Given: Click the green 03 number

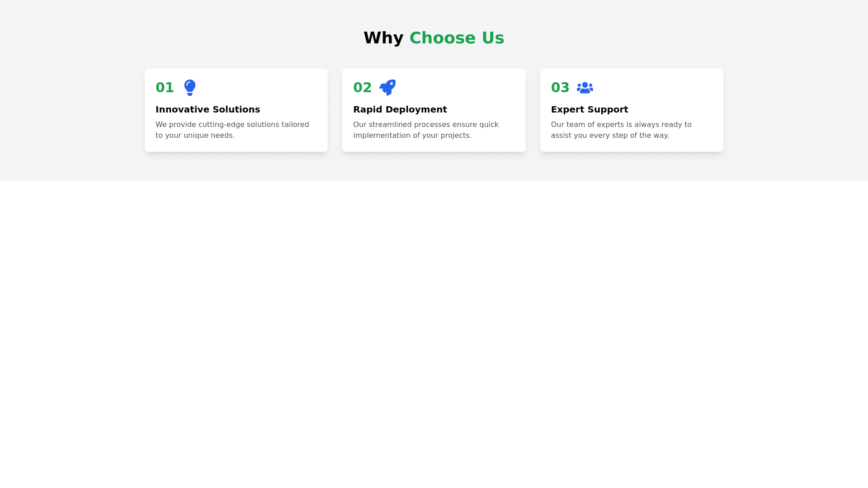Looking at the screenshot, I should pos(560,88).
